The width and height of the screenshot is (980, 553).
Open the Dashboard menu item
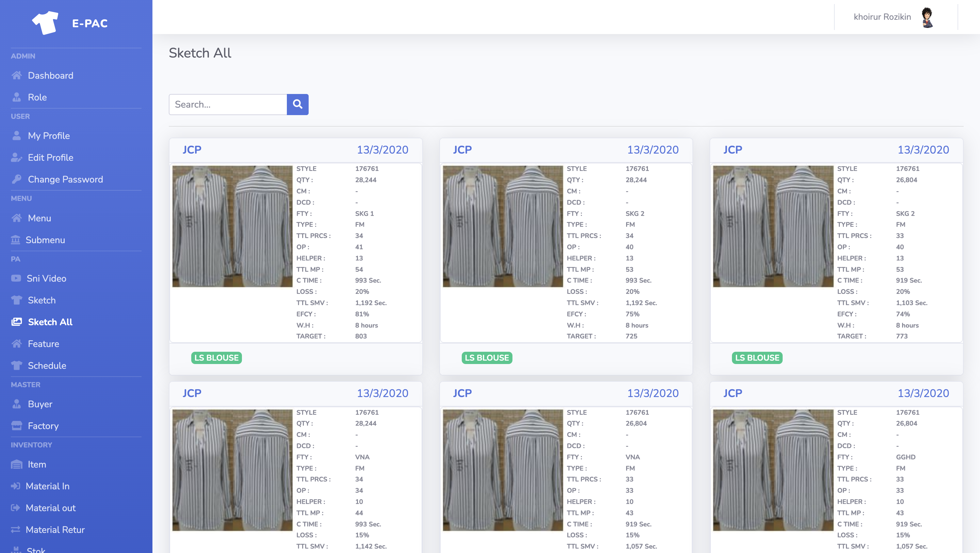(50, 75)
